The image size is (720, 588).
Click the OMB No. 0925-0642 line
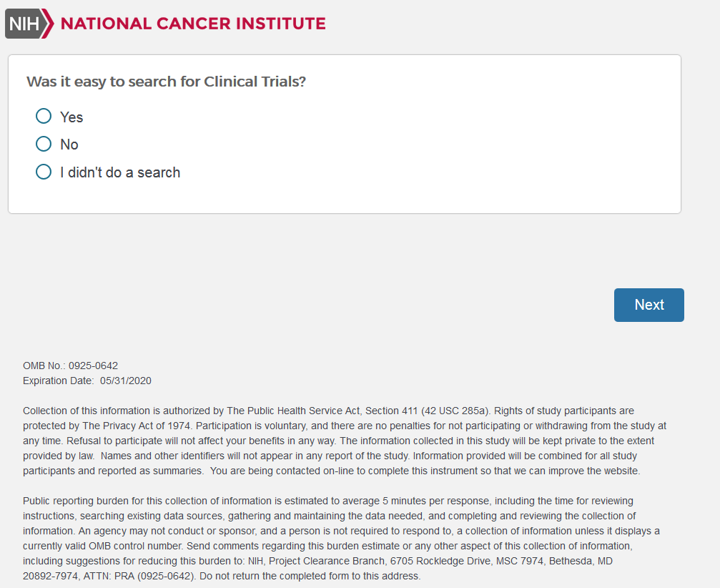[x=71, y=366]
